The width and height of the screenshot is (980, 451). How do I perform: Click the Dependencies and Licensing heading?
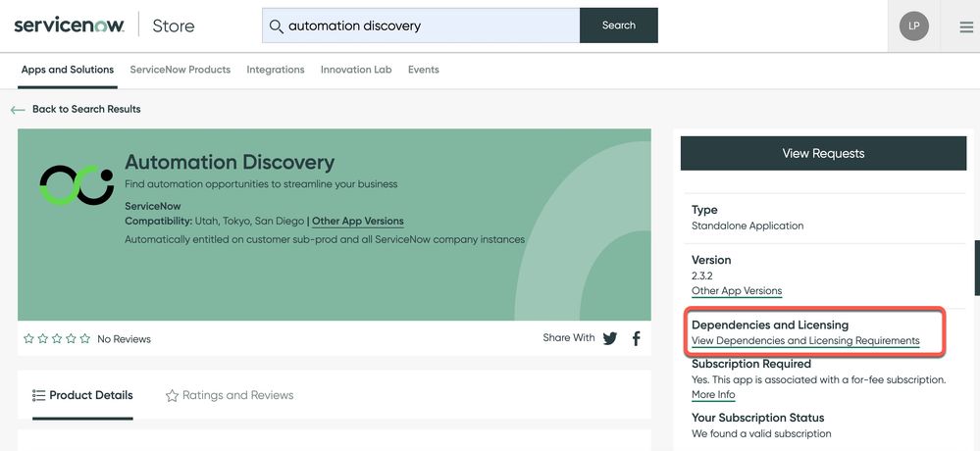pyautogui.click(x=770, y=325)
